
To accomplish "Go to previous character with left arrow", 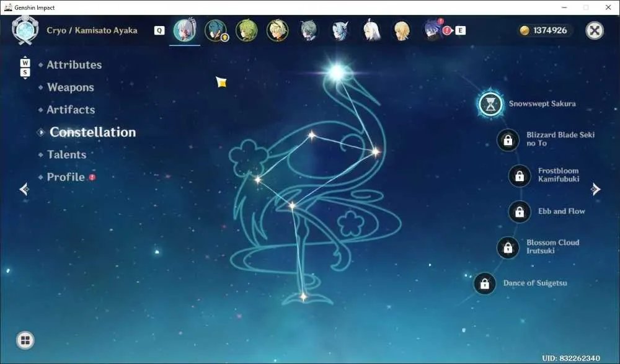I will click(x=24, y=189).
